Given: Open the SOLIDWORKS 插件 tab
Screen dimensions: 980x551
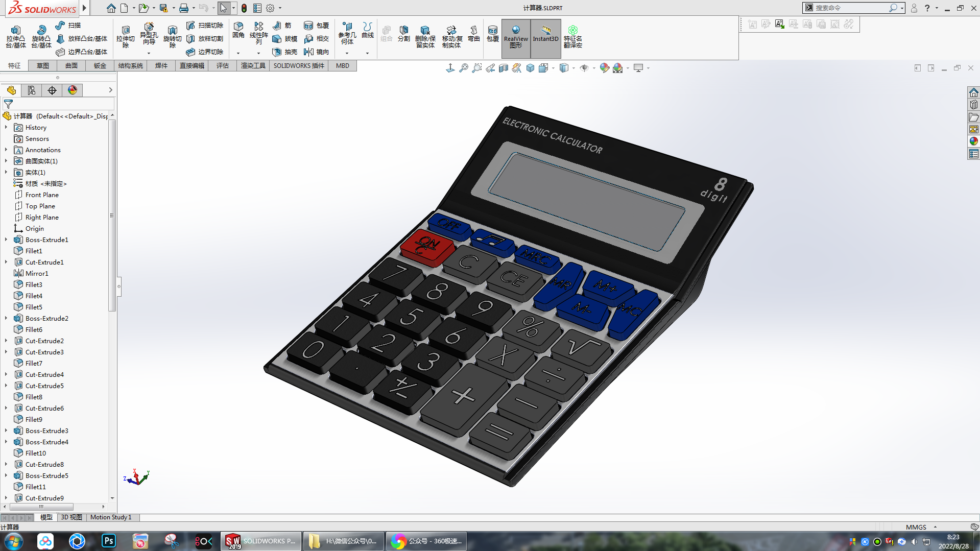Looking at the screenshot, I should 299,65.
